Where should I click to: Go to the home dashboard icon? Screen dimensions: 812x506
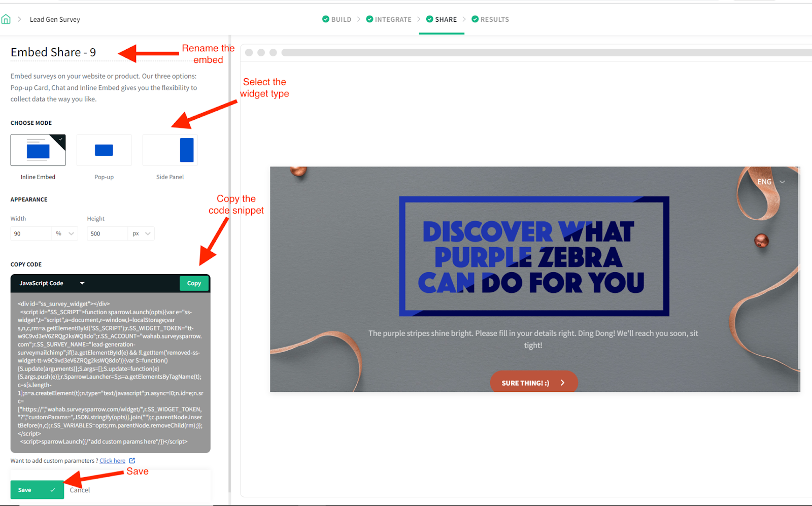6,19
